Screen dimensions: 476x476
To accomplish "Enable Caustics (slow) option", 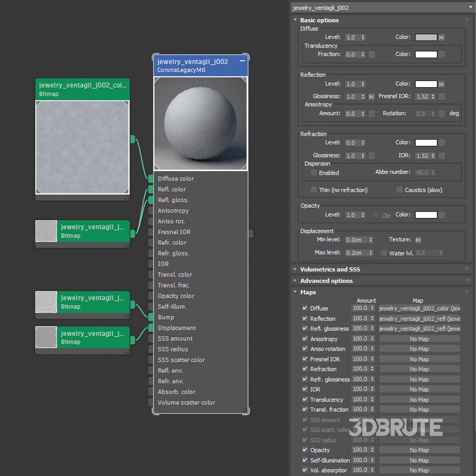I will (x=399, y=190).
